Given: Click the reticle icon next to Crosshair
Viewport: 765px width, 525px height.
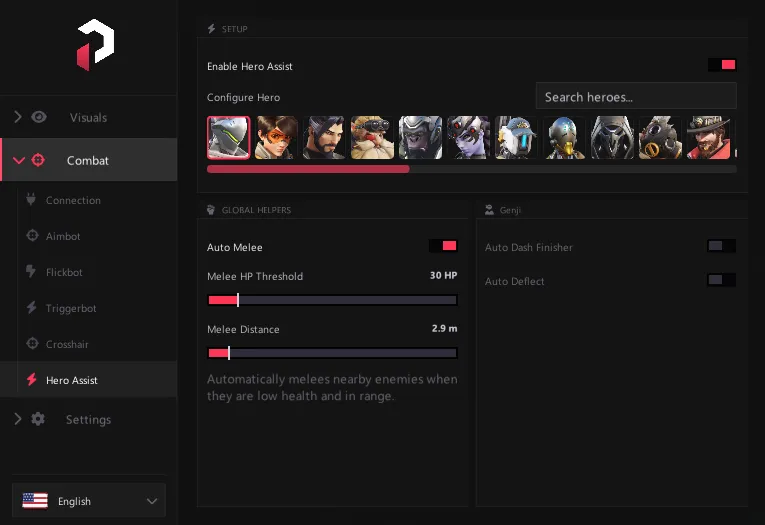Looking at the screenshot, I should point(32,343).
